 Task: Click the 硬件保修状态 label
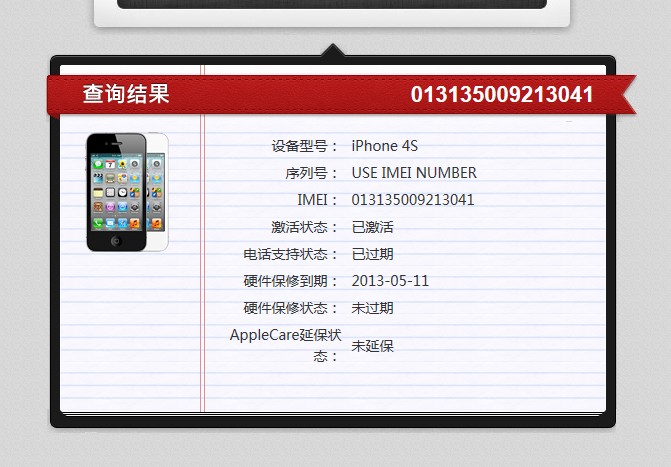pos(291,308)
